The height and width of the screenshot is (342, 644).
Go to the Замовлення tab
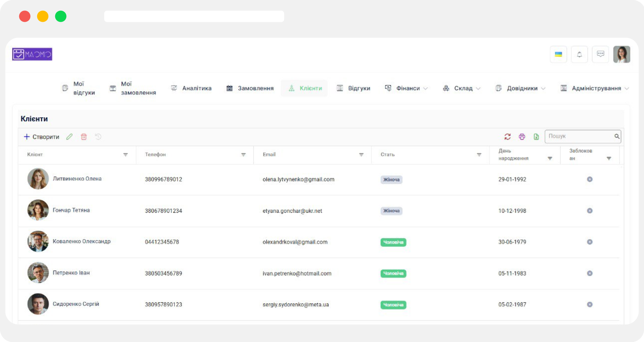coord(250,89)
